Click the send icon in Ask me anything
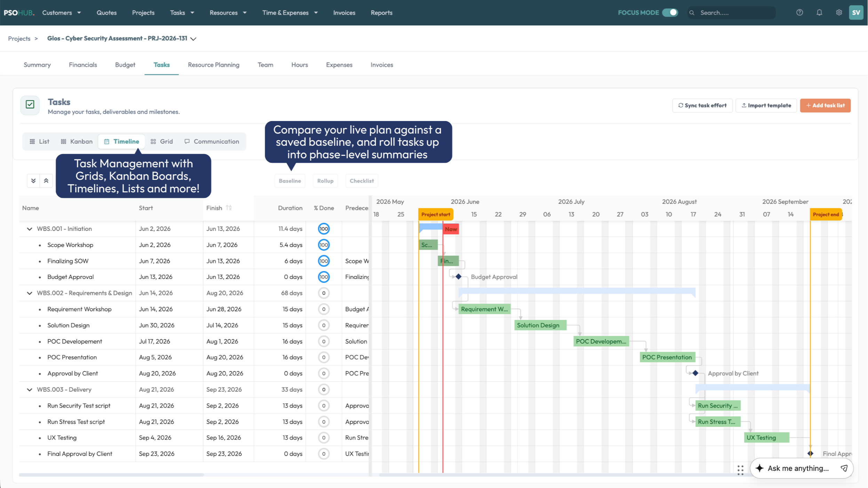Screen dimensions: 868x488 pyautogui.click(x=844, y=468)
